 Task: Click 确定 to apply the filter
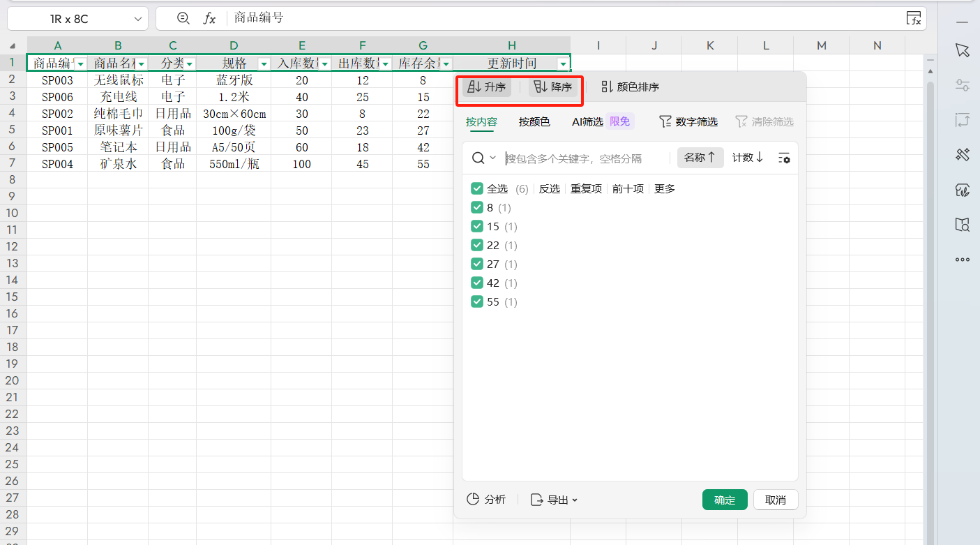[725, 500]
